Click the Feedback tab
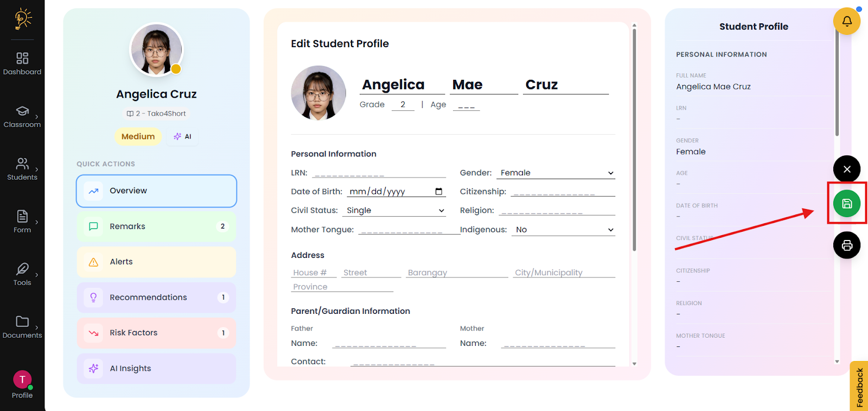 (x=859, y=387)
